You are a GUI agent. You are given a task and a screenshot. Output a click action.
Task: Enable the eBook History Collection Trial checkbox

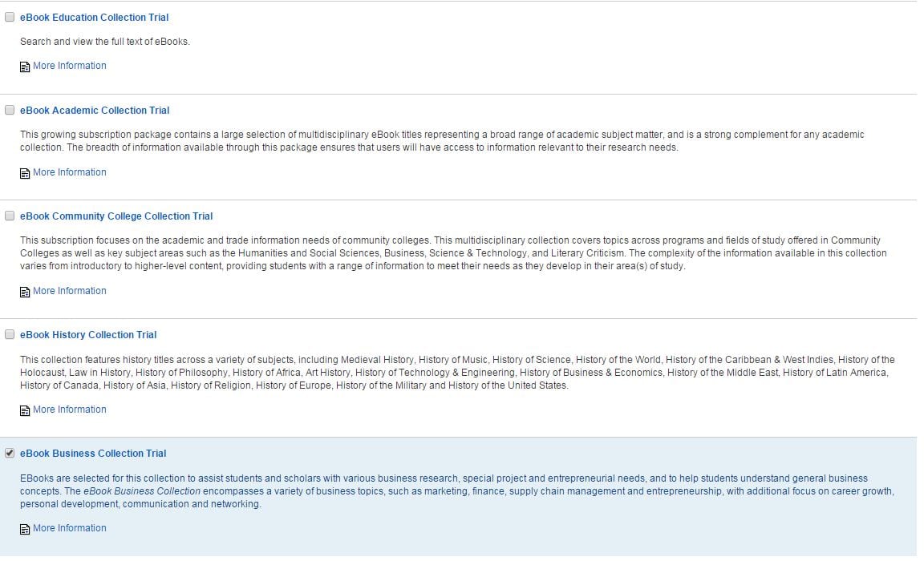pos(9,333)
